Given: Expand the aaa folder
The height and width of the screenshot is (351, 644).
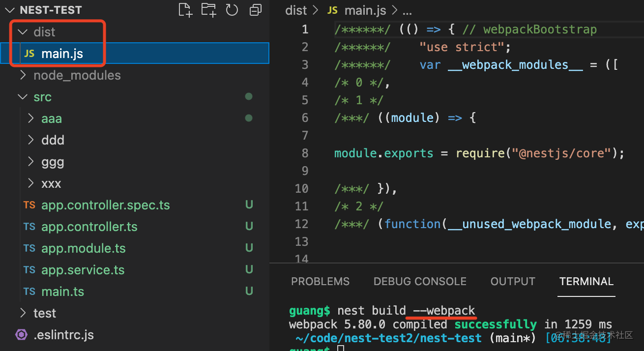Looking at the screenshot, I should click(30, 118).
